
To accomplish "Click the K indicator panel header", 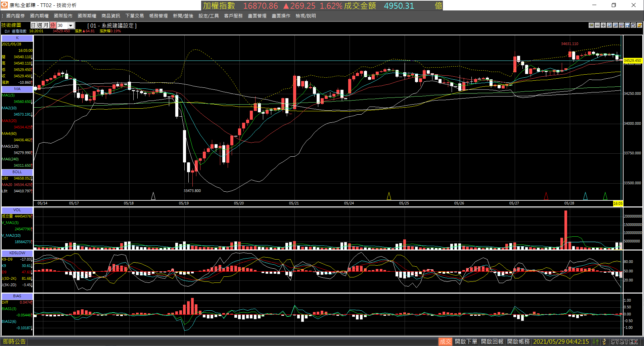I will [x=17, y=38].
